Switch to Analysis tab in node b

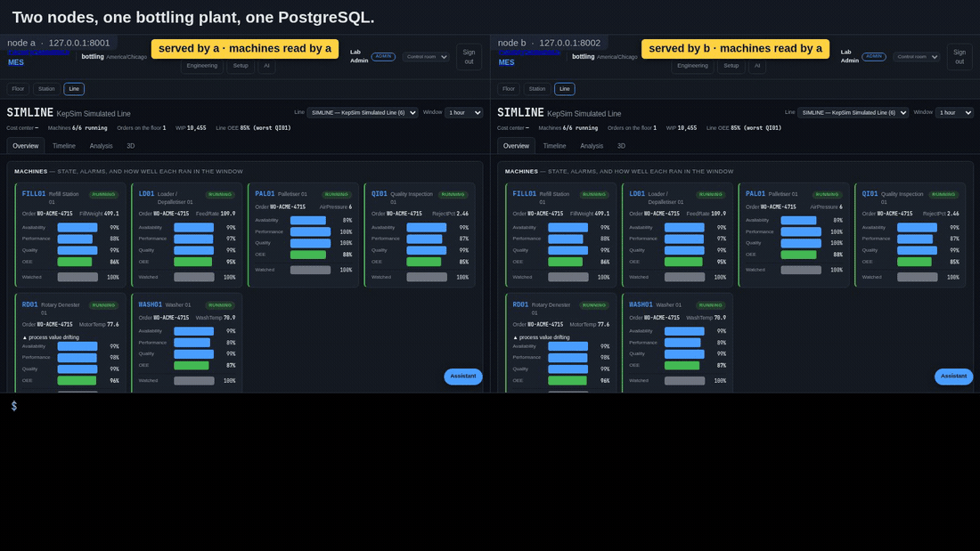click(x=592, y=146)
